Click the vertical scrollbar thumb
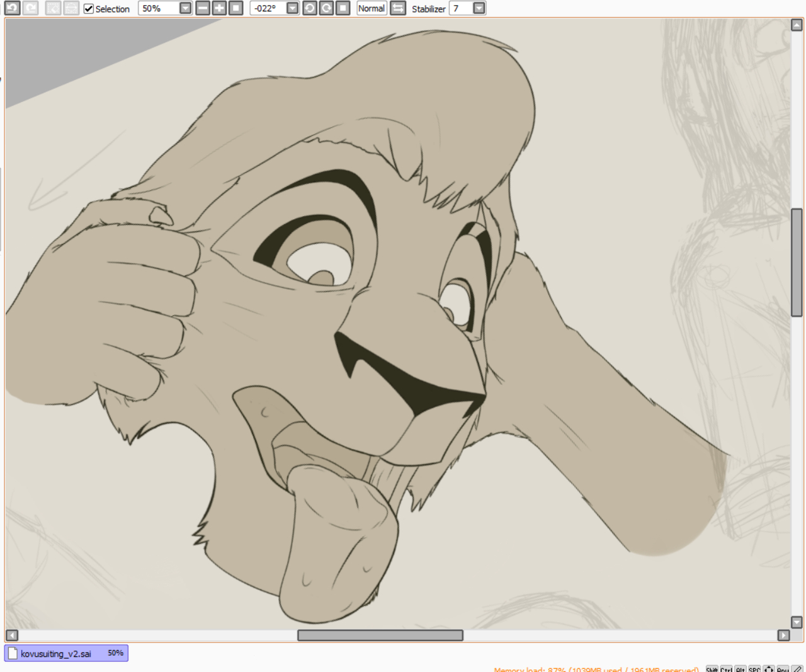 (797, 262)
